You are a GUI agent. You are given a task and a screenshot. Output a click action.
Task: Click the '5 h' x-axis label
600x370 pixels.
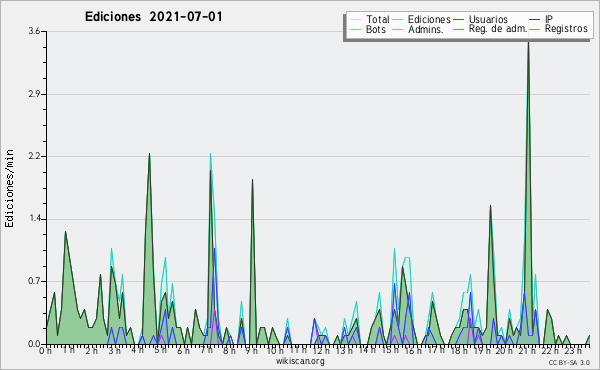tap(160, 350)
